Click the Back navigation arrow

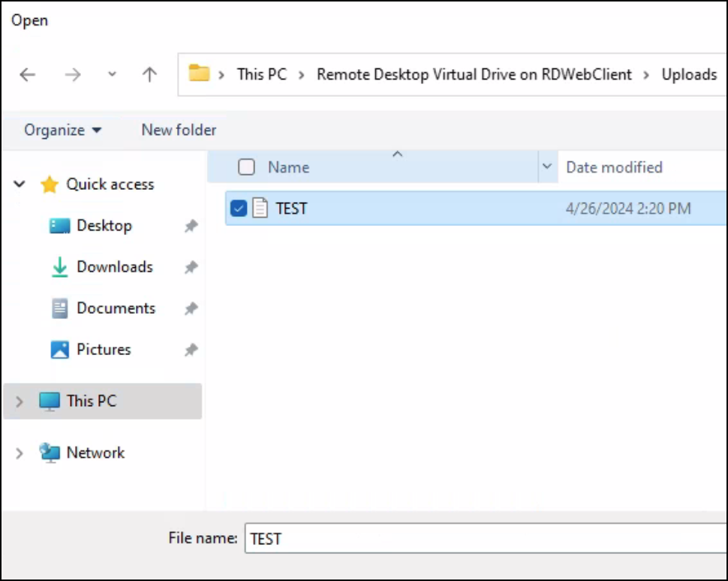click(28, 74)
